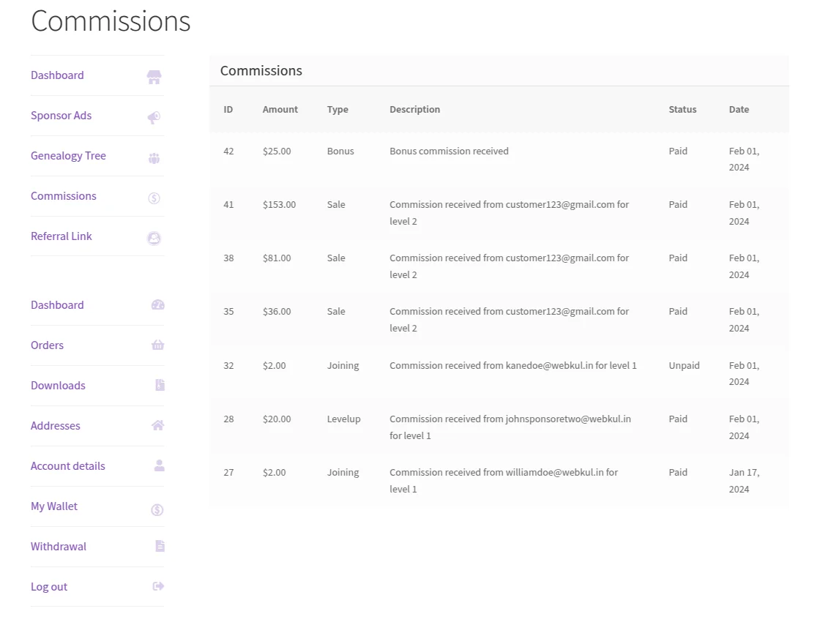The width and height of the screenshot is (820, 644).
Task: Click the person icon for Account details
Action: tap(159, 465)
